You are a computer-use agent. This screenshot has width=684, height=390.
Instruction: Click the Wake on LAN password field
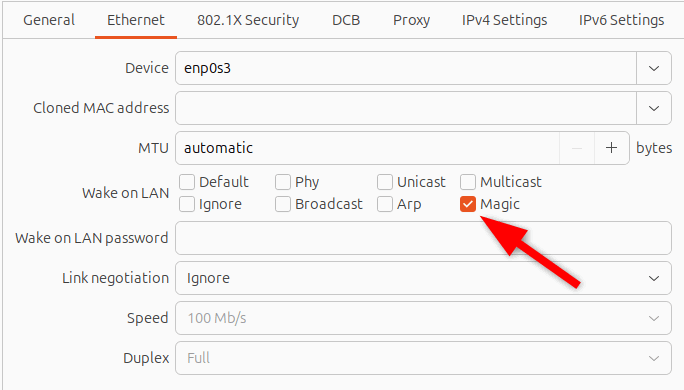[x=423, y=238]
